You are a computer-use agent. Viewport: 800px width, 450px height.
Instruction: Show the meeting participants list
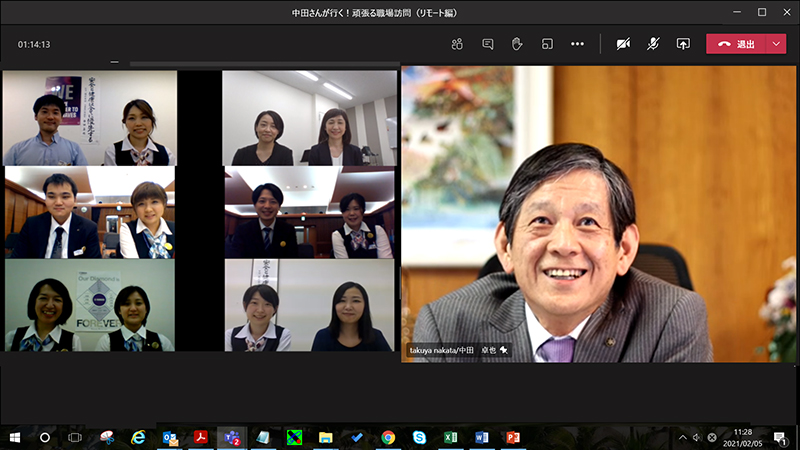tap(457, 44)
